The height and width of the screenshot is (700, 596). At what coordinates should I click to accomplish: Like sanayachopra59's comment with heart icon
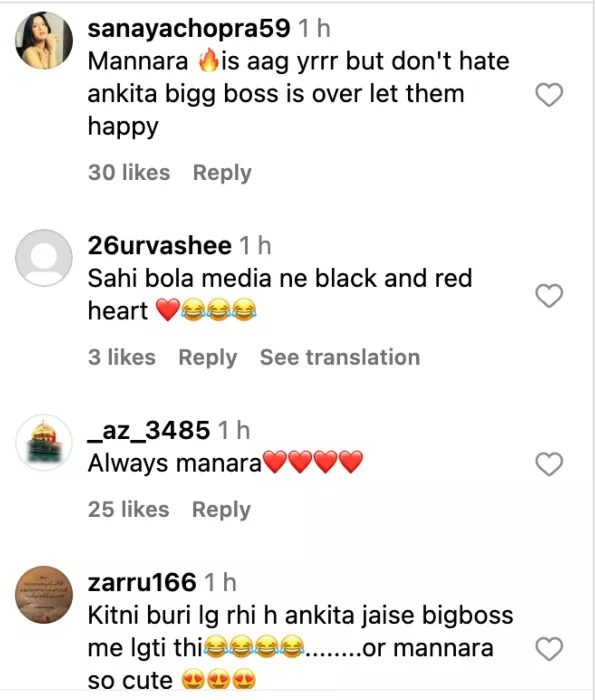(549, 95)
